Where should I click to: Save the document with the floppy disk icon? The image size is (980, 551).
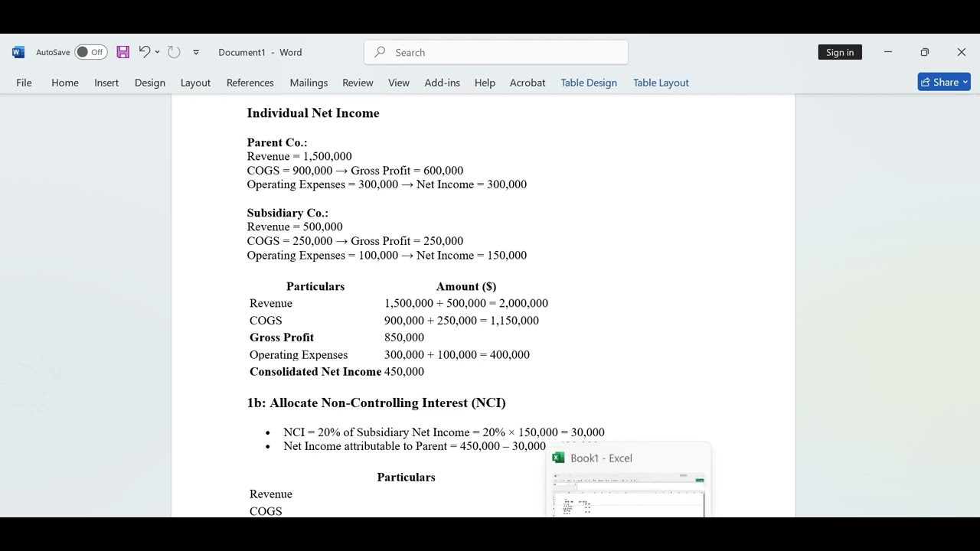[x=123, y=52]
